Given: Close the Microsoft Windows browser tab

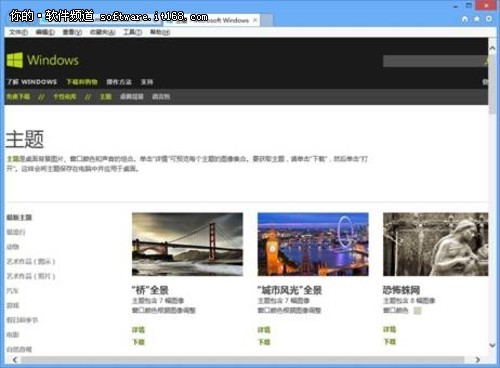Looking at the screenshot, I should pyautogui.click(x=255, y=20).
